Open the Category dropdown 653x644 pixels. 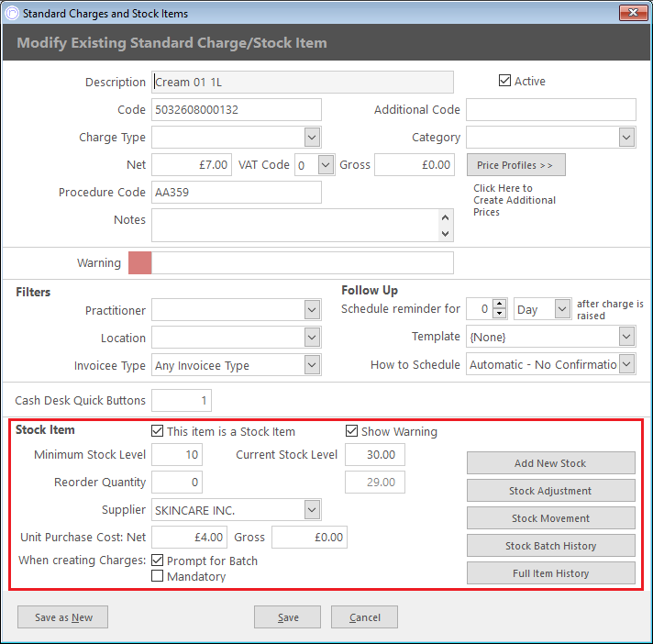(626, 137)
